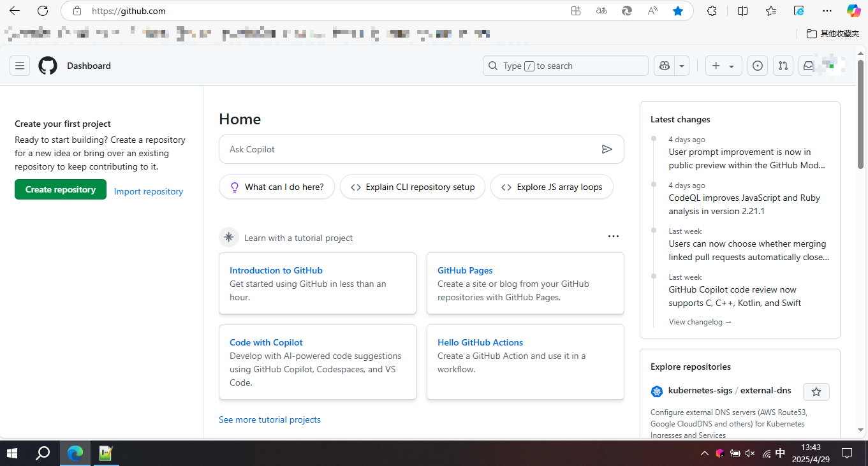
Task: Open the Pull requests icon in header
Action: 783,66
